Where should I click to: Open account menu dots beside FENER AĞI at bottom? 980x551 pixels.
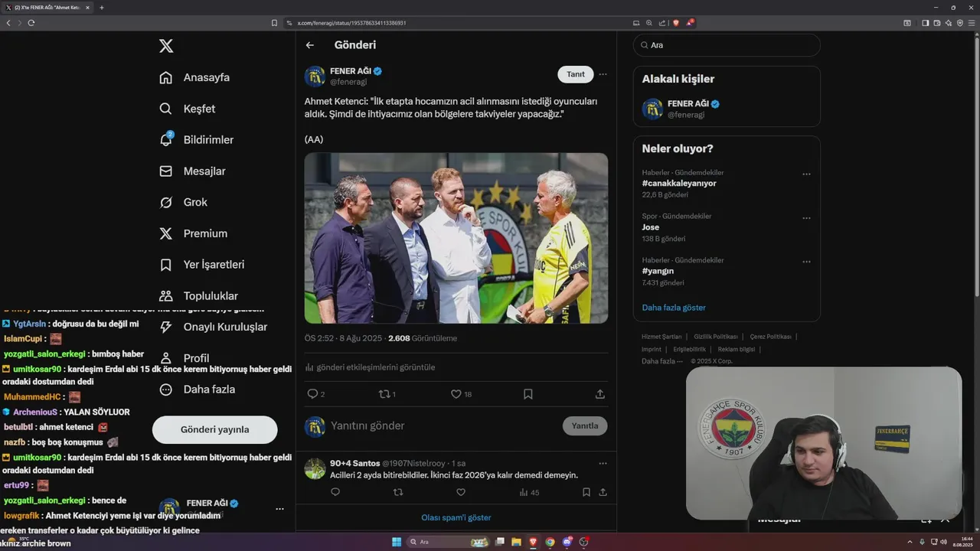(x=279, y=508)
